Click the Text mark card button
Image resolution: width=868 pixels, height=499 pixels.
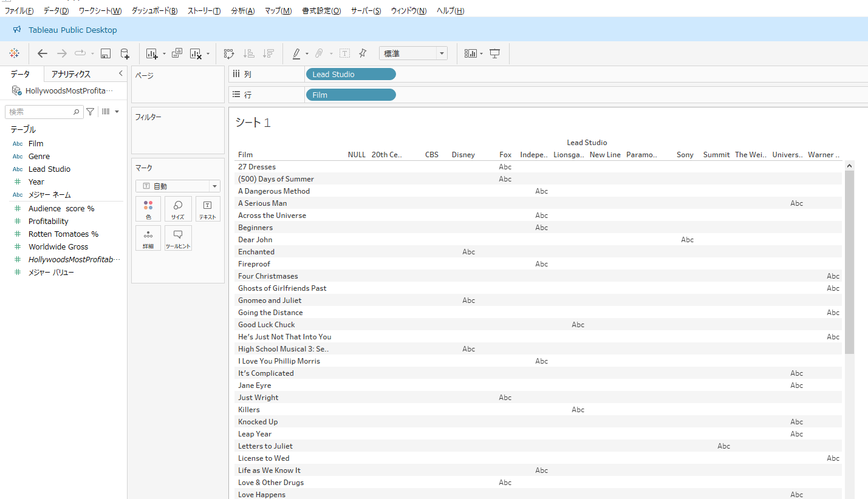pyautogui.click(x=208, y=209)
